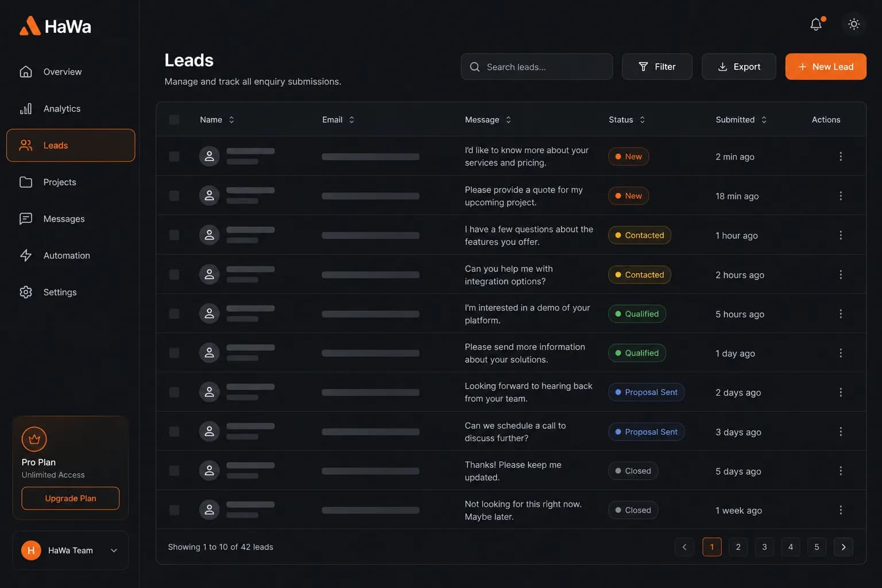Click the HaWa logo
This screenshot has width=882, height=588.
click(x=55, y=26)
